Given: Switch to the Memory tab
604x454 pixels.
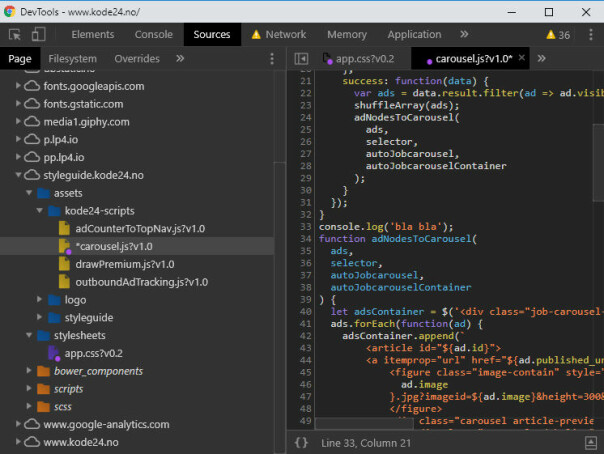Looking at the screenshot, I should pos(347,34).
